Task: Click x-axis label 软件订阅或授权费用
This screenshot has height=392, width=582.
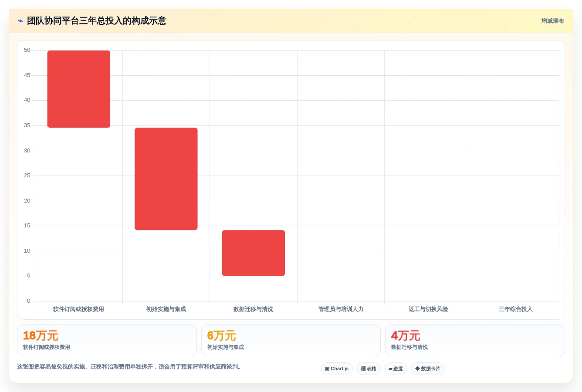Action: click(78, 309)
